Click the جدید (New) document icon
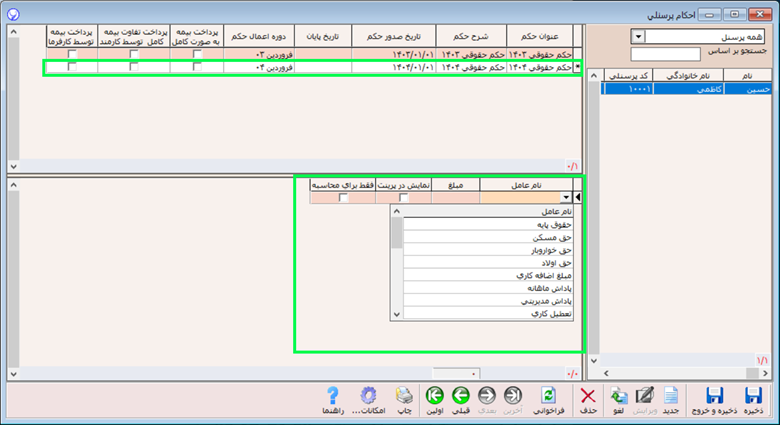 tap(672, 398)
